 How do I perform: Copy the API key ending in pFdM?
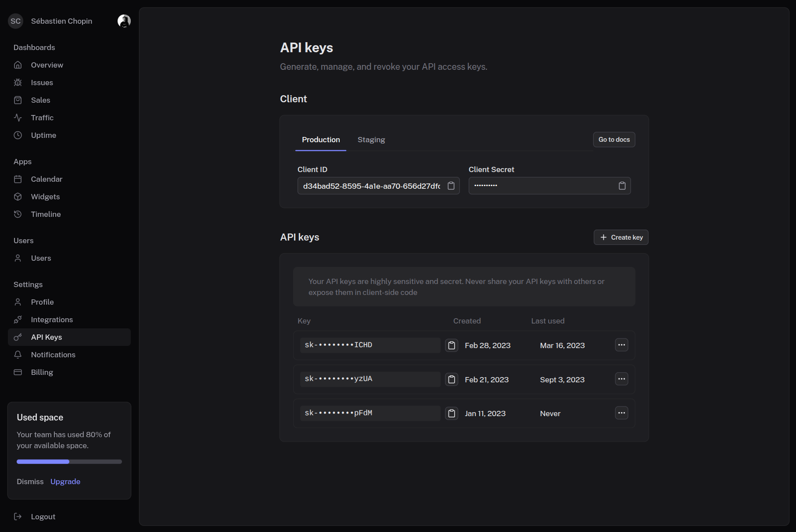tap(452, 413)
